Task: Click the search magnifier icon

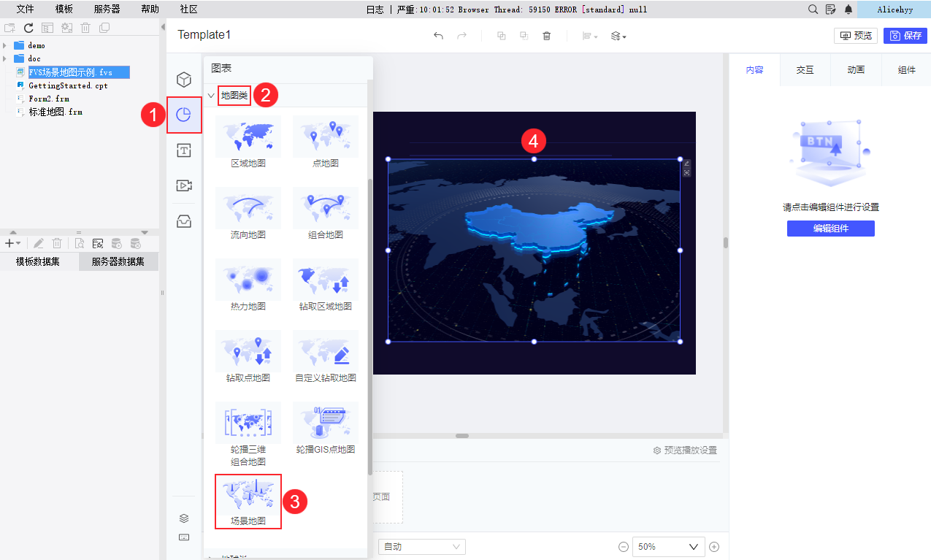Action: (x=813, y=9)
